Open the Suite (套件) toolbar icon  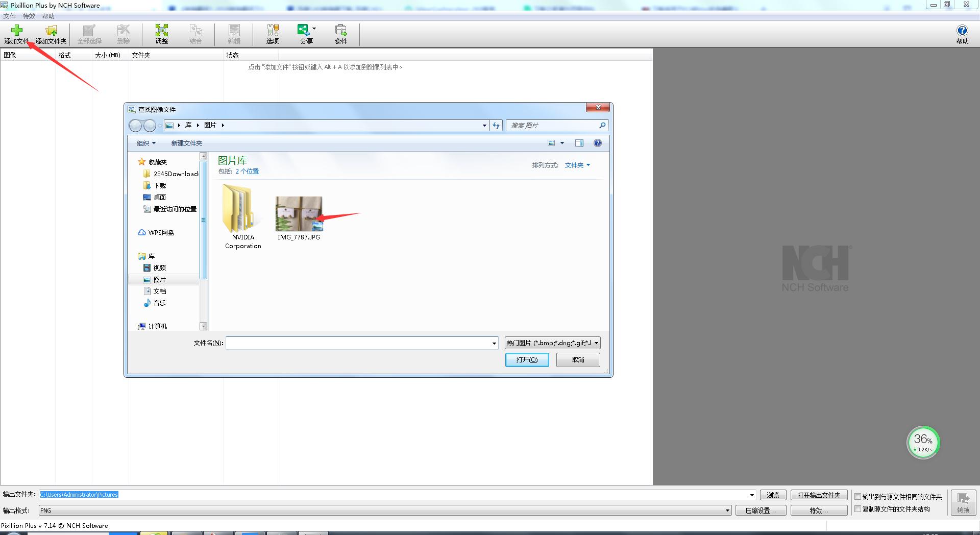[340, 34]
